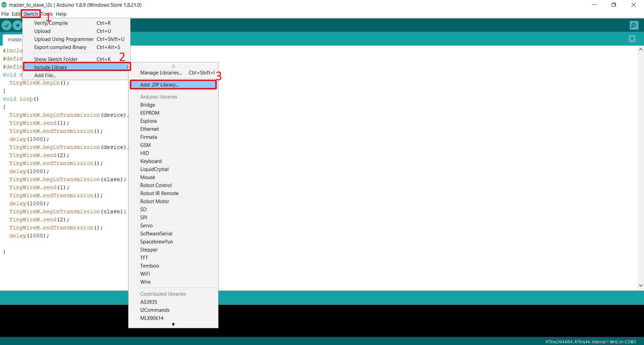This screenshot has width=644, height=345.
Task: Select Show Sketch Folder
Action: coord(76,59)
